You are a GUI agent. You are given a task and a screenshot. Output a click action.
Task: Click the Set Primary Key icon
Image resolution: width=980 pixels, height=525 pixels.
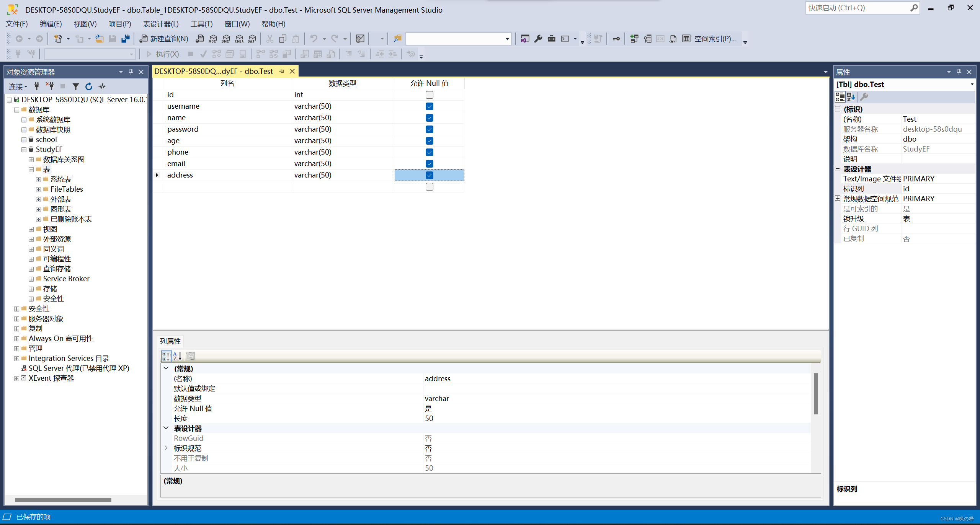[616, 39]
